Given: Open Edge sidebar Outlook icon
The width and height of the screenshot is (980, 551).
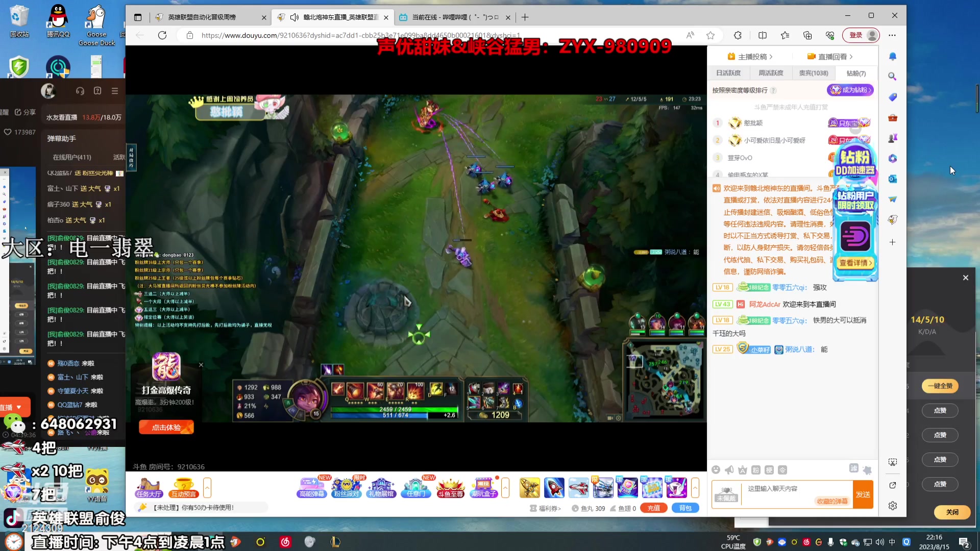Looking at the screenshot, I should coord(892,179).
